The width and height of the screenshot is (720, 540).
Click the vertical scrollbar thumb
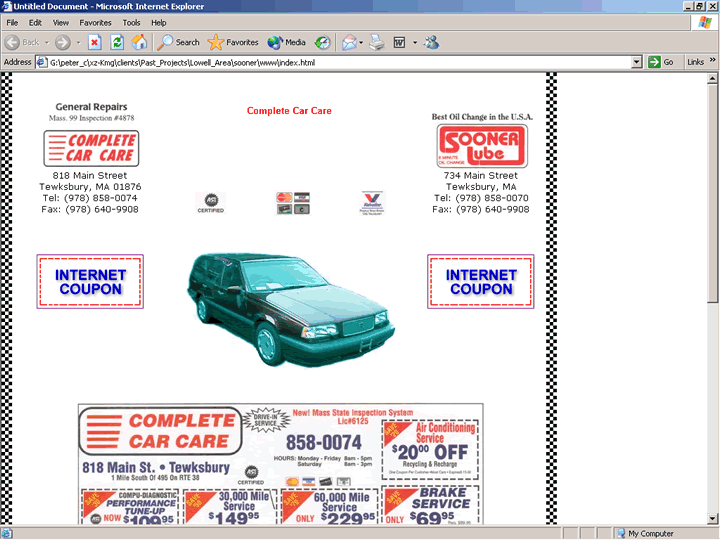tap(712, 193)
